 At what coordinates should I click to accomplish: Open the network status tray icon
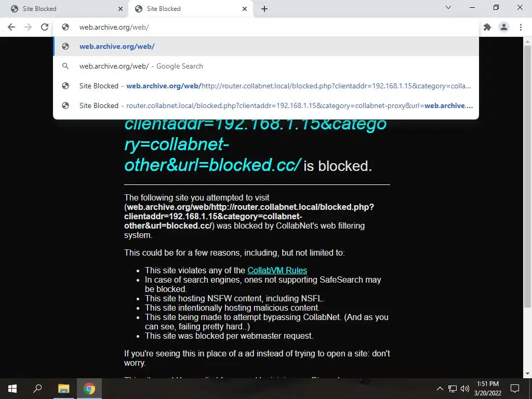click(x=453, y=389)
